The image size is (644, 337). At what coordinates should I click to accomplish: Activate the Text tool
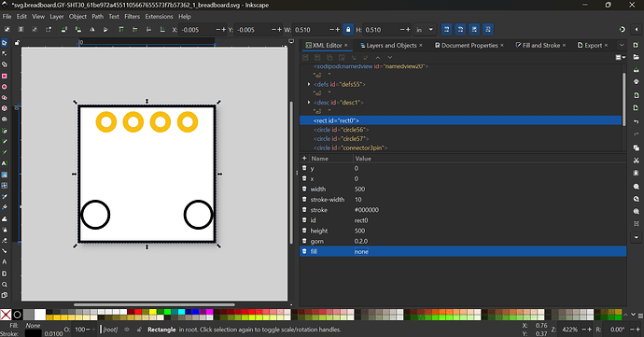coord(5,163)
